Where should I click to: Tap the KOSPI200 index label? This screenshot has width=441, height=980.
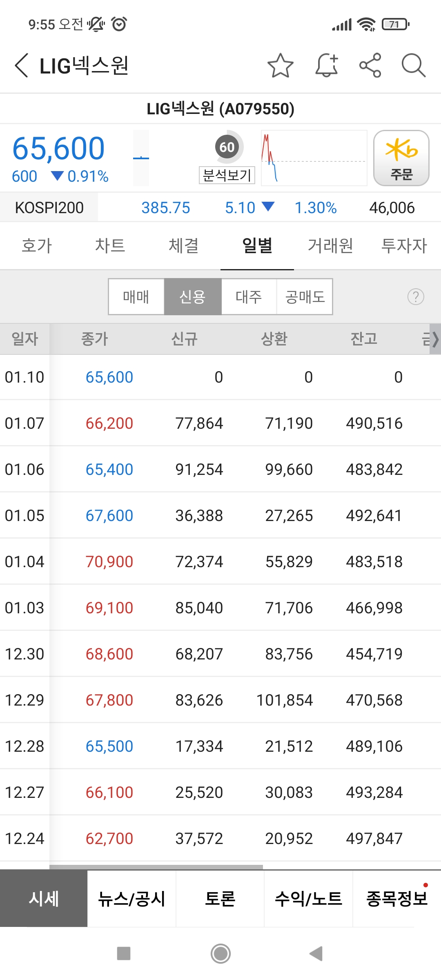pyautogui.click(x=49, y=207)
